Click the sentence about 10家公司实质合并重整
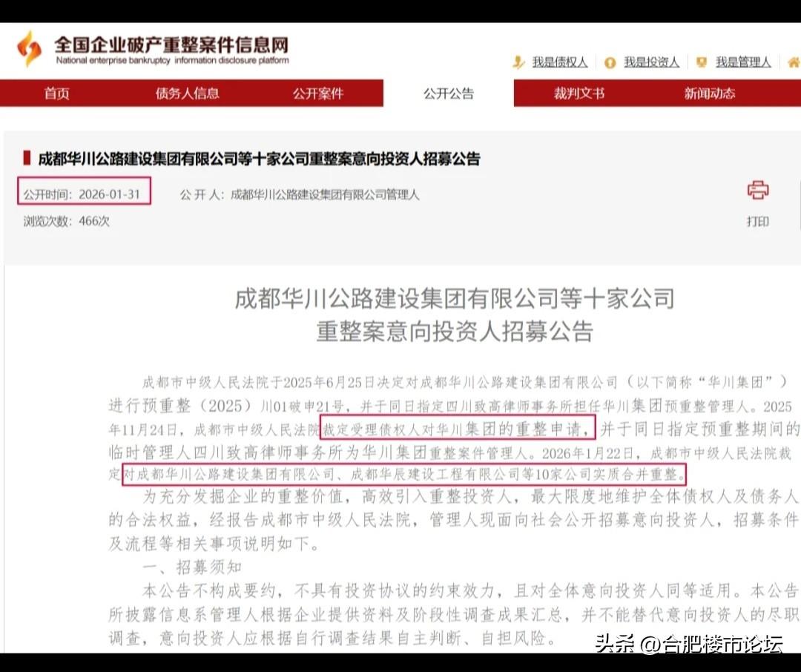 click(404, 474)
